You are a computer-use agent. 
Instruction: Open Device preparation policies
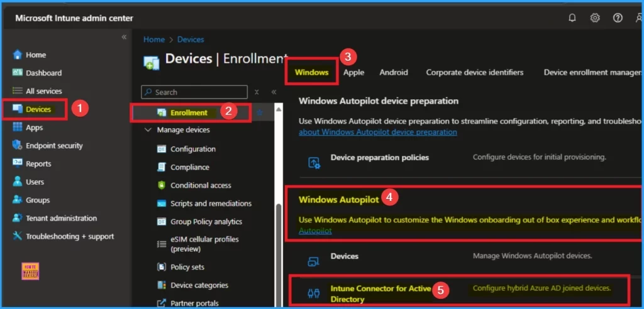(x=379, y=157)
